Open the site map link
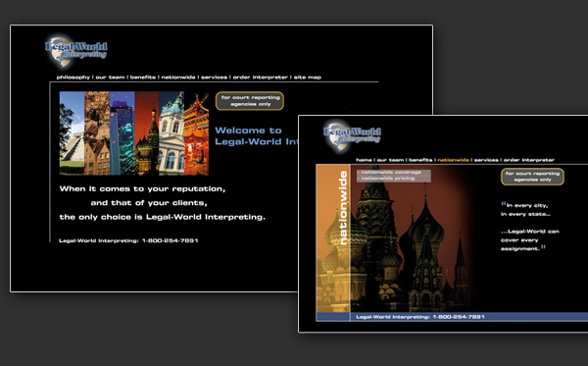This screenshot has height=366, width=588. 308,78
